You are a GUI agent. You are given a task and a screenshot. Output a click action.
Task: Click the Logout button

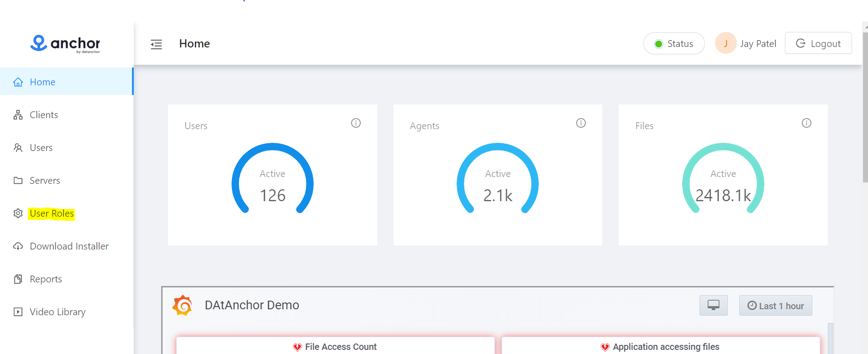coord(818,43)
